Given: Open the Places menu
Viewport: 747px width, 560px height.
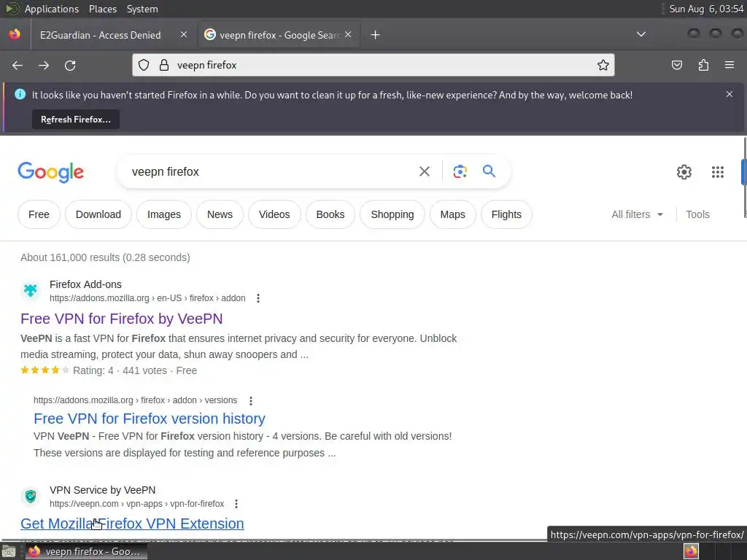Looking at the screenshot, I should coord(102,9).
